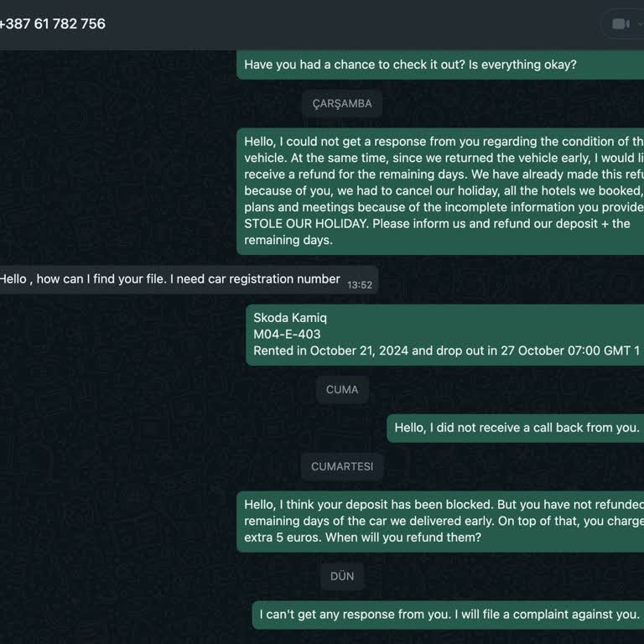Screen dimensions: 644x644
Task: Click the DÜN date chip
Action: (x=341, y=576)
